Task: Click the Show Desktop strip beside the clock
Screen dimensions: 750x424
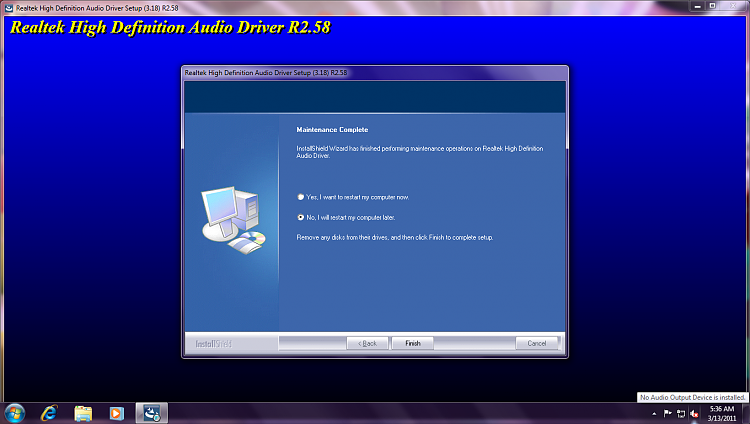Action: (x=746, y=413)
